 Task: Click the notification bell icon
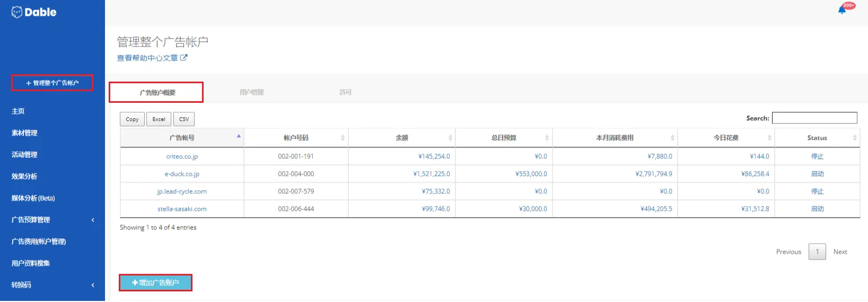841,10
